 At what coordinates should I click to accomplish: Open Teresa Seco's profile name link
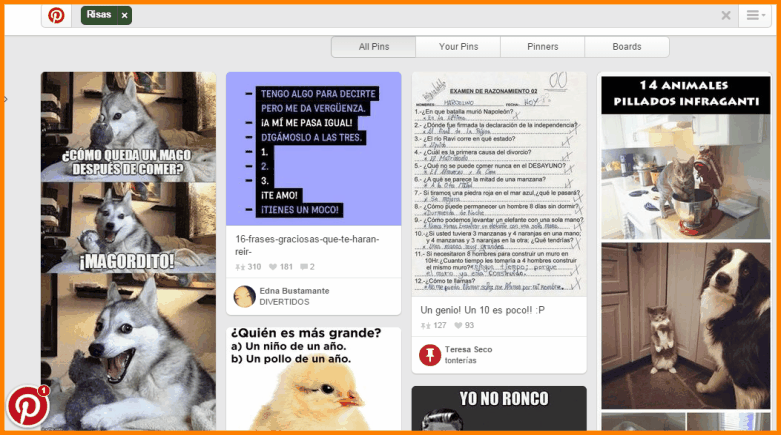(x=468, y=350)
